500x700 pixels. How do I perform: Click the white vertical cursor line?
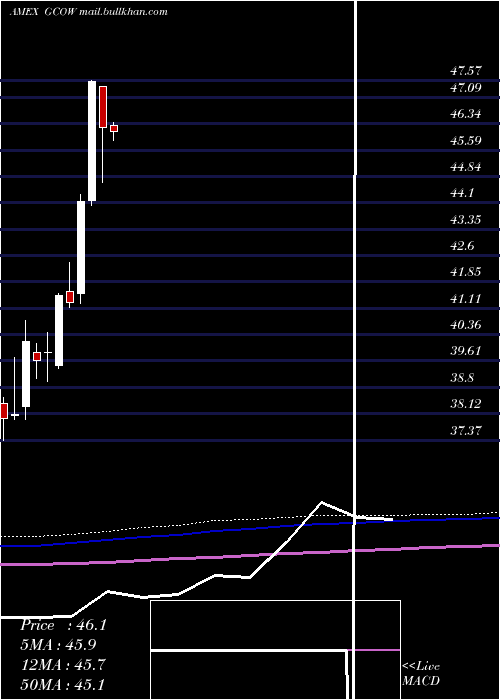[x=355, y=350]
